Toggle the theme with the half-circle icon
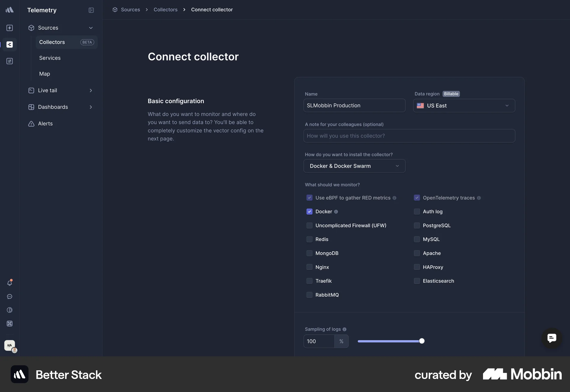The width and height of the screenshot is (570, 392). pyautogui.click(x=10, y=310)
